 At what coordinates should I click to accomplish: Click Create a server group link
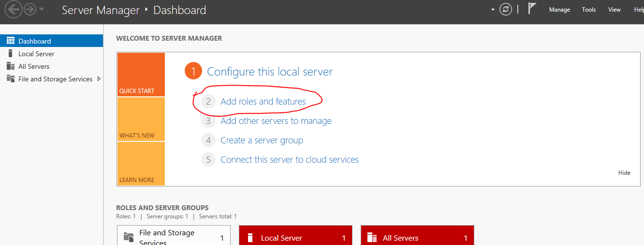coord(262,140)
